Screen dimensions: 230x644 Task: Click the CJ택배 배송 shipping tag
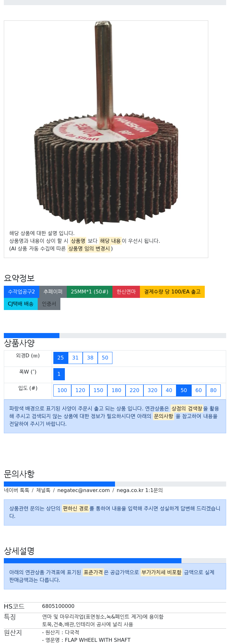tap(21, 304)
